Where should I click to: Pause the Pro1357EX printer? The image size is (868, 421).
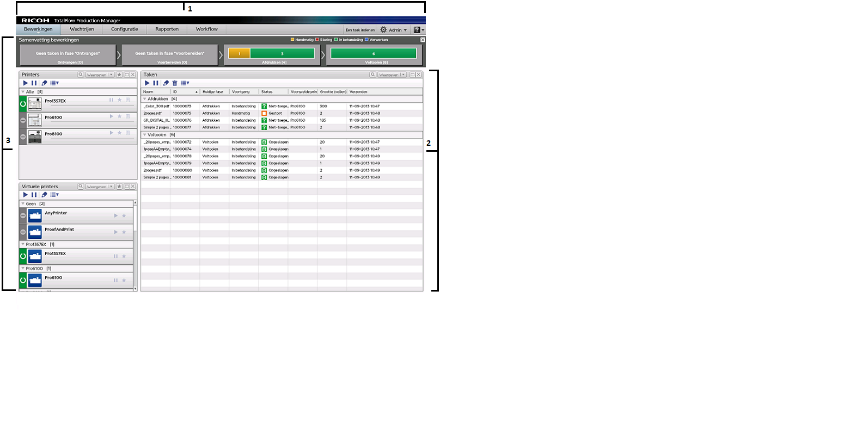click(x=112, y=100)
